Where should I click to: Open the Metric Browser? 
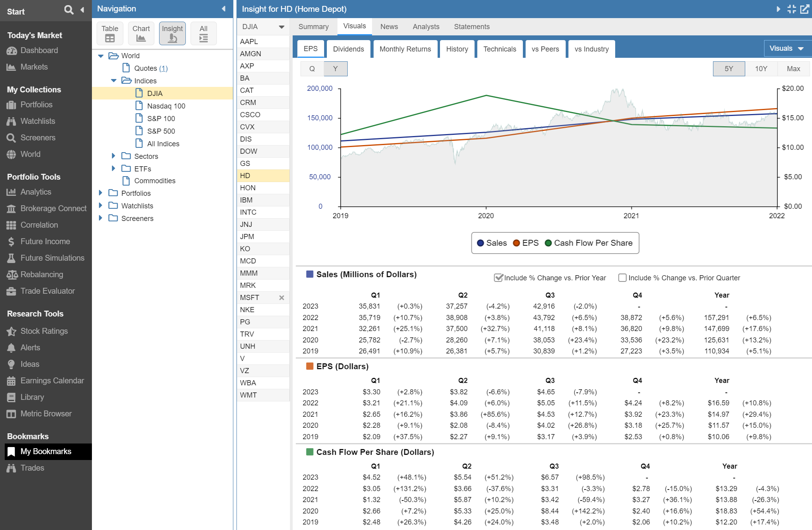pos(46,414)
